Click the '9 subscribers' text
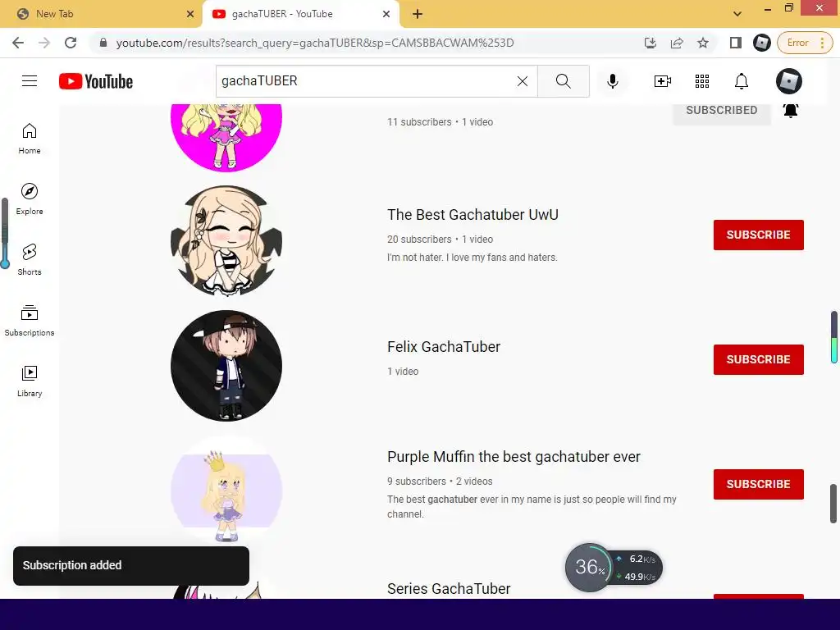The width and height of the screenshot is (840, 630). point(417,482)
